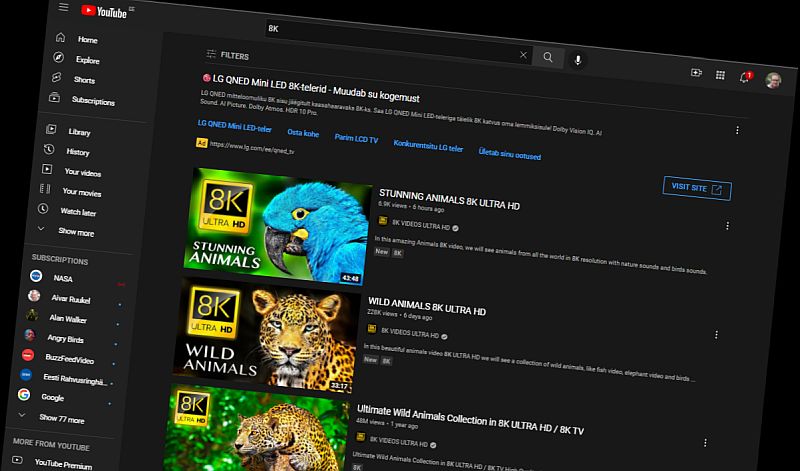Open the ad's three-dot options menu
The width and height of the screenshot is (800, 471).
pyautogui.click(x=737, y=130)
